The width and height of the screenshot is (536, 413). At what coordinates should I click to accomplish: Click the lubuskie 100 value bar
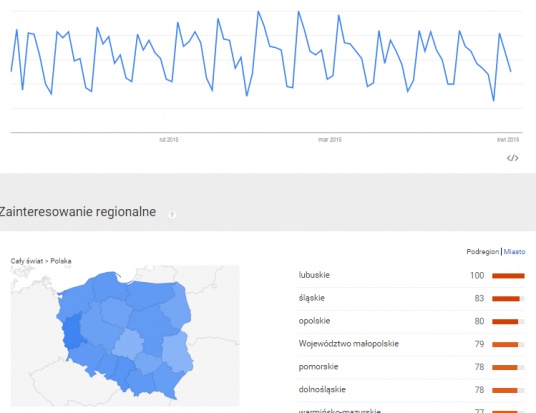coord(508,276)
